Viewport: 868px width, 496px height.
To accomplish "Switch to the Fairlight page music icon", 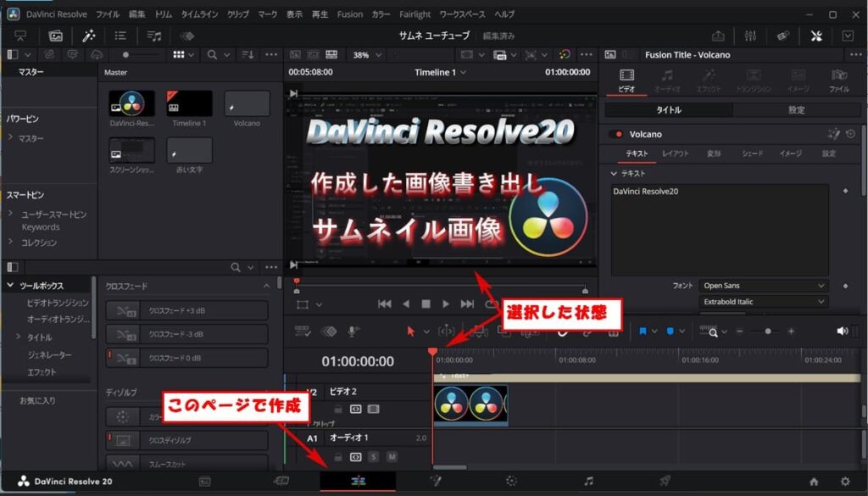I will tap(588, 481).
